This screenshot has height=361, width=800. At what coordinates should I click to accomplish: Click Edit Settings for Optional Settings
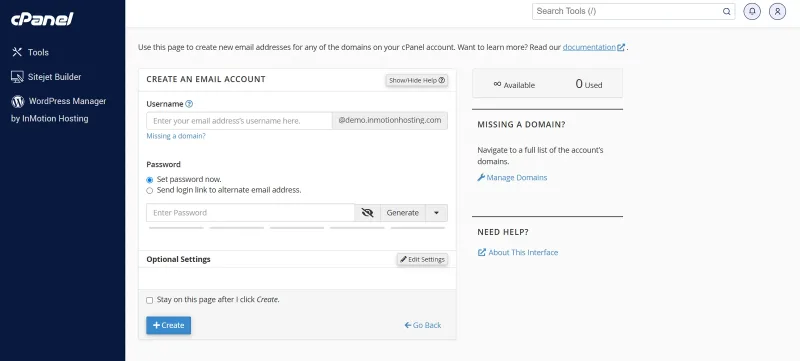[422, 259]
